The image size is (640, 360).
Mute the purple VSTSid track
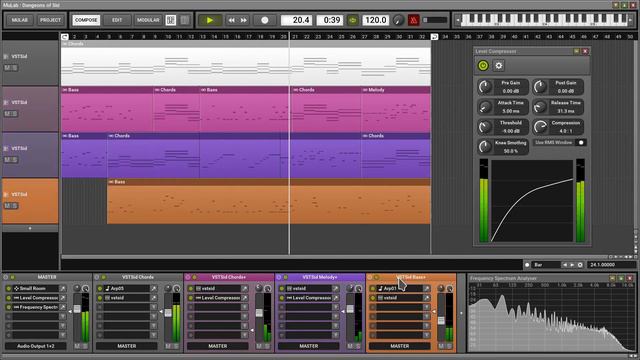(8, 160)
